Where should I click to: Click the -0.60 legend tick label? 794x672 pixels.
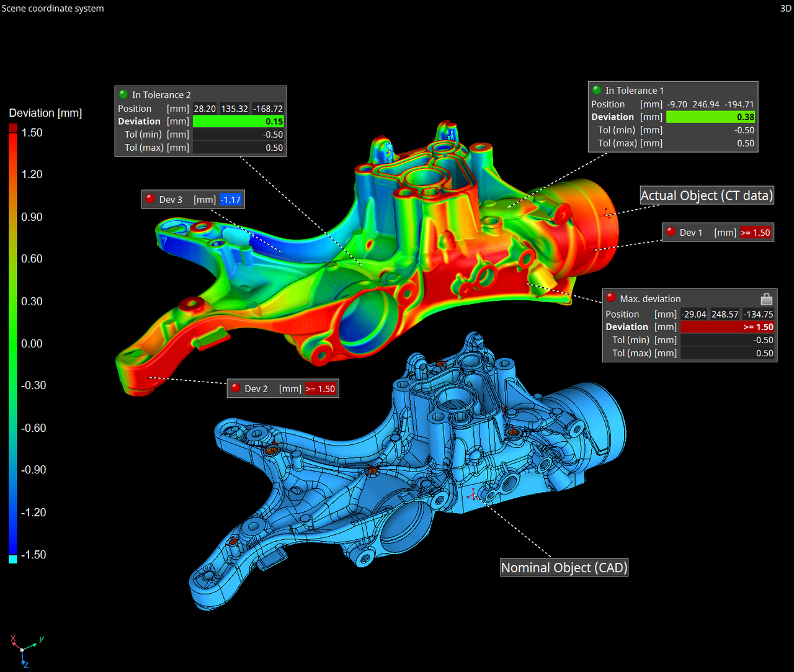pyautogui.click(x=33, y=428)
